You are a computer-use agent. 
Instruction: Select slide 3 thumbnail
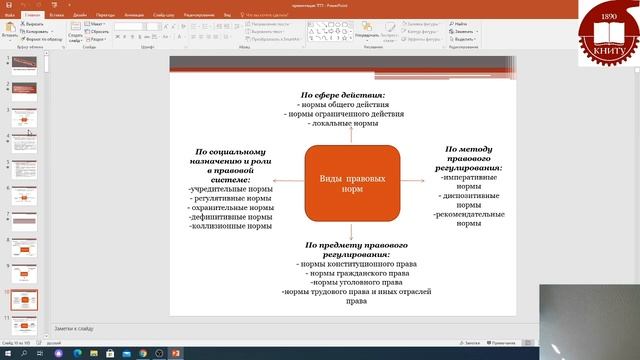(24, 118)
